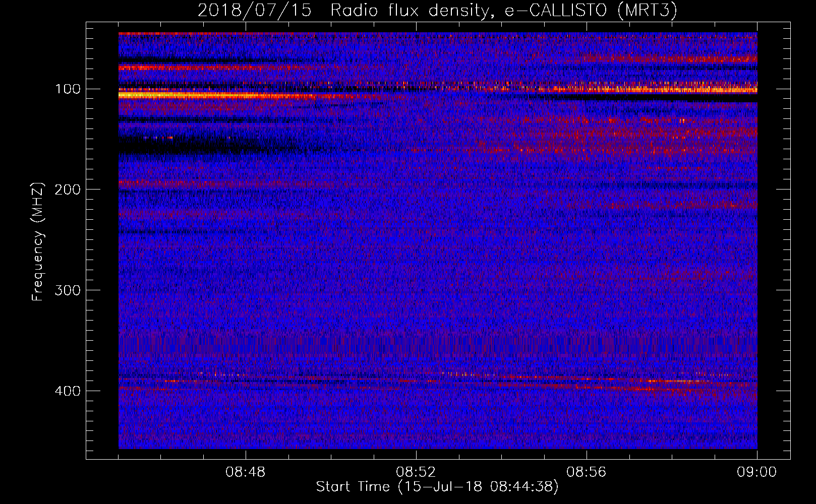This screenshot has width=816, height=504.
Task: Click the 100 frequency tick label
Action: click(68, 89)
